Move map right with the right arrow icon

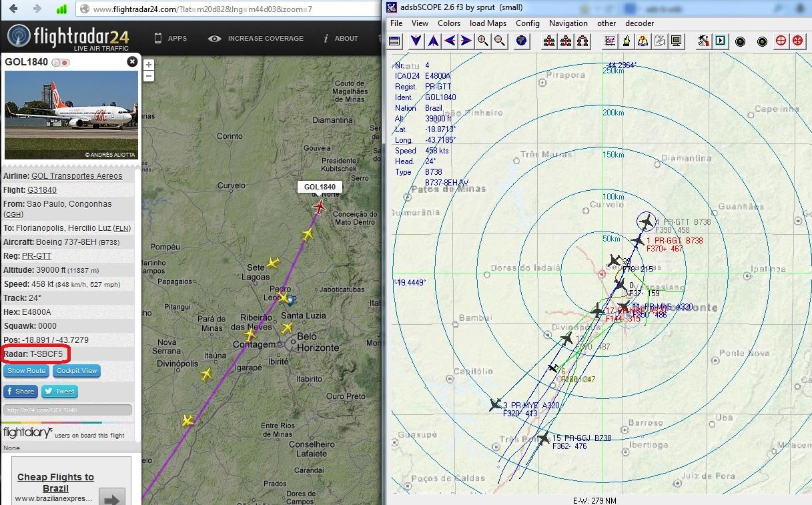pos(466,41)
